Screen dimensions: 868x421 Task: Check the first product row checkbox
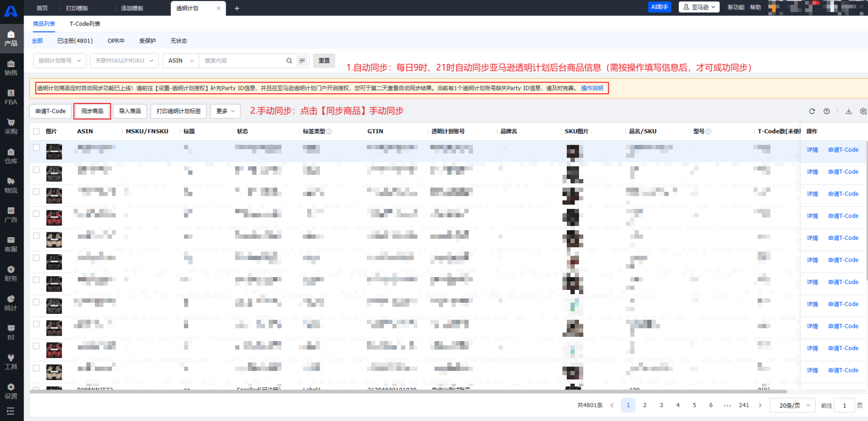36,148
